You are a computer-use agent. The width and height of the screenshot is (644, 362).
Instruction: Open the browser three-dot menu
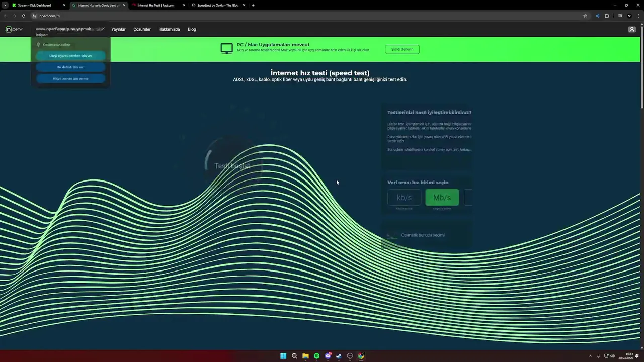click(x=638, y=16)
